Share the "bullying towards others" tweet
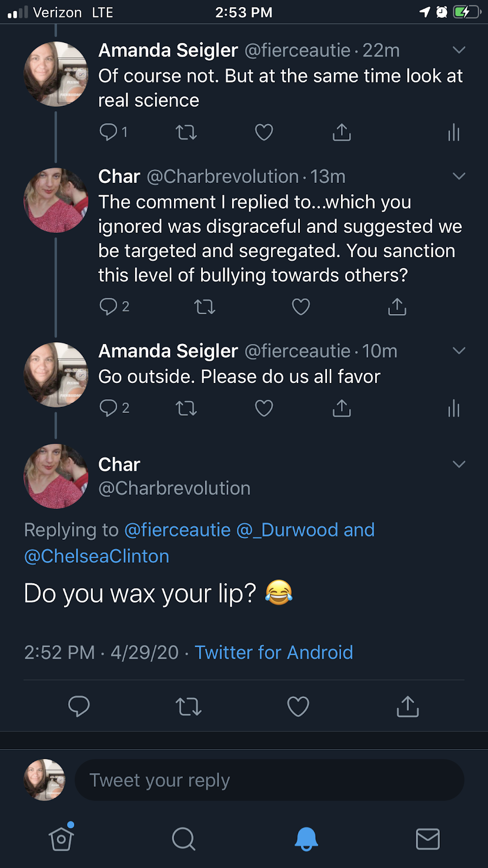The width and height of the screenshot is (488, 868). click(x=397, y=307)
